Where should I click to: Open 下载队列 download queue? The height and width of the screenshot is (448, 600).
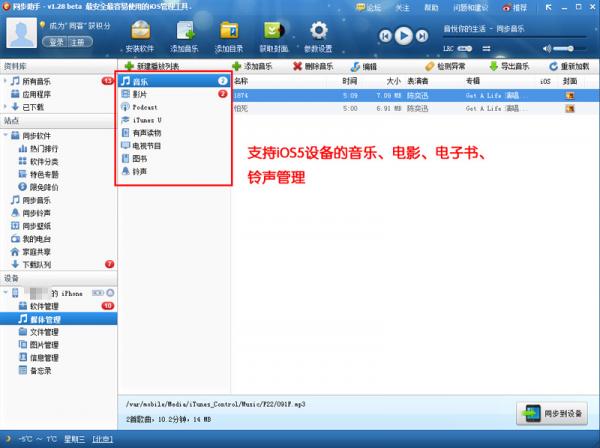coord(31,264)
